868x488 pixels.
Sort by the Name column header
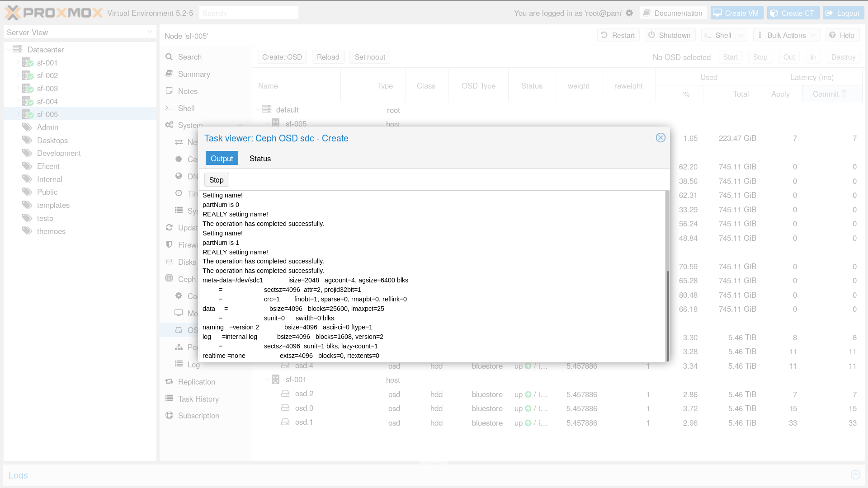click(x=296, y=85)
